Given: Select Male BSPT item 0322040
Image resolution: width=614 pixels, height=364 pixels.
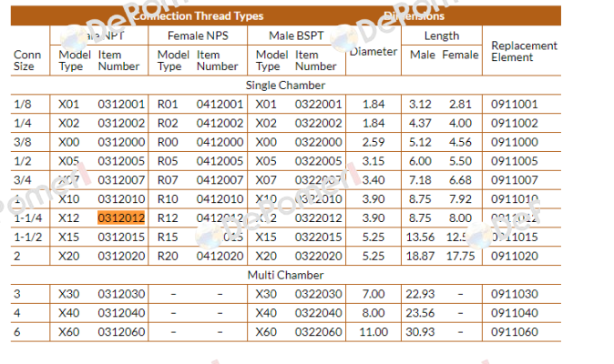Looking at the screenshot, I should pyautogui.click(x=318, y=313).
